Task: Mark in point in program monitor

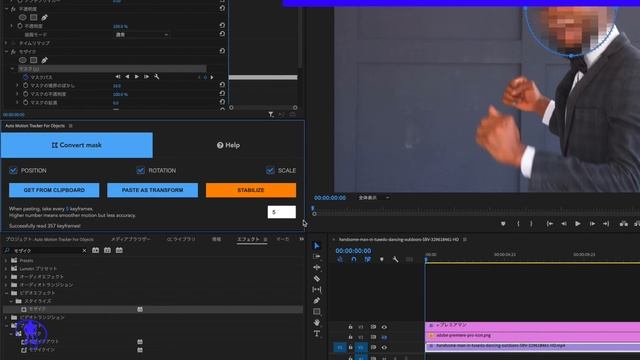Action: click(518, 224)
